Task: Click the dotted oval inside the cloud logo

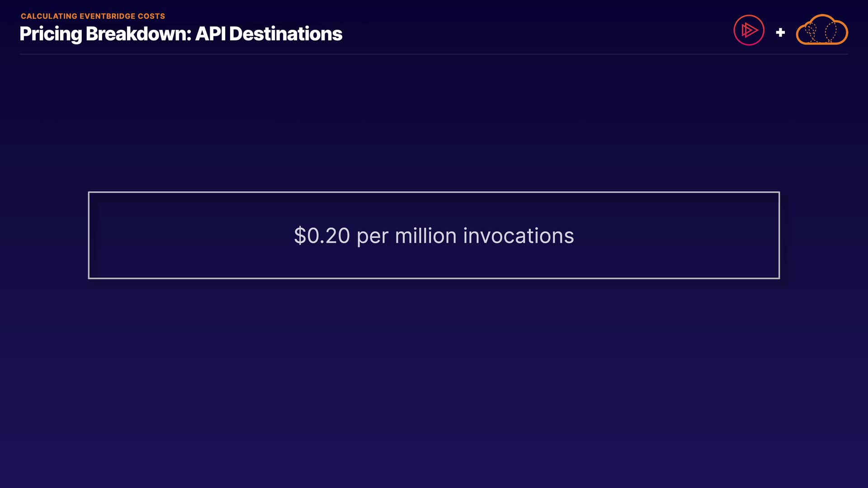Action: pos(831,32)
